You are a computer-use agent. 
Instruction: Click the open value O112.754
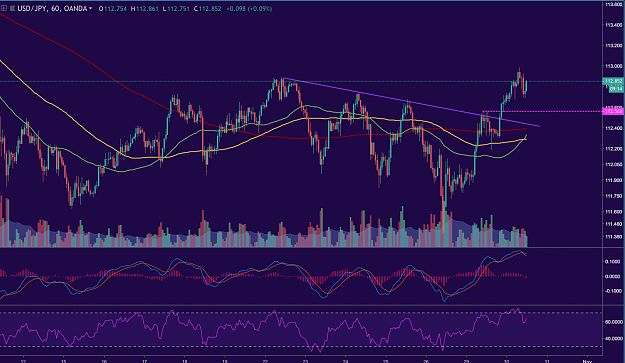[112, 8]
